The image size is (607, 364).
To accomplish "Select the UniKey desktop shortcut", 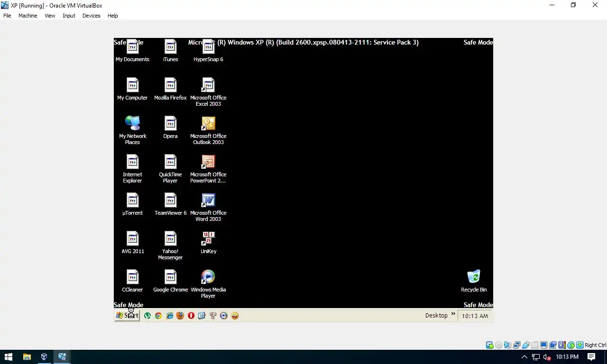I will [208, 243].
